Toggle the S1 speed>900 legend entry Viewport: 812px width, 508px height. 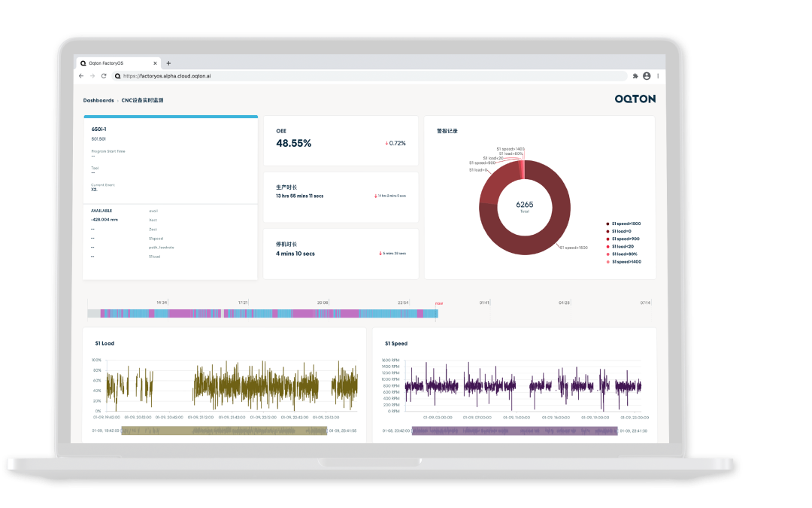(x=623, y=239)
